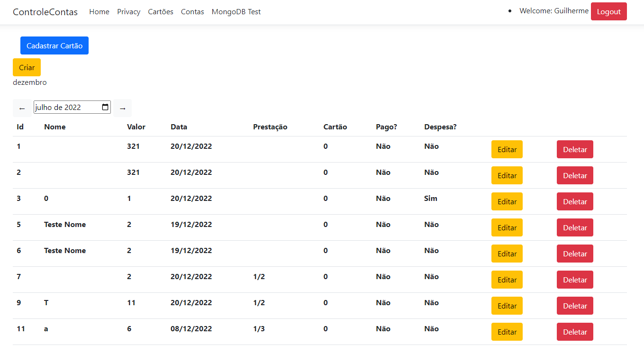
Task: Click the Despesa? column header
Action: point(440,127)
